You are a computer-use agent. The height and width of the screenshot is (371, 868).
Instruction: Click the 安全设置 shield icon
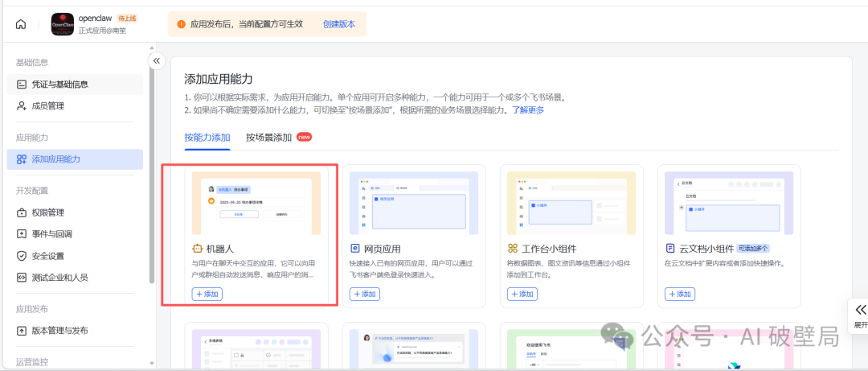(x=22, y=256)
